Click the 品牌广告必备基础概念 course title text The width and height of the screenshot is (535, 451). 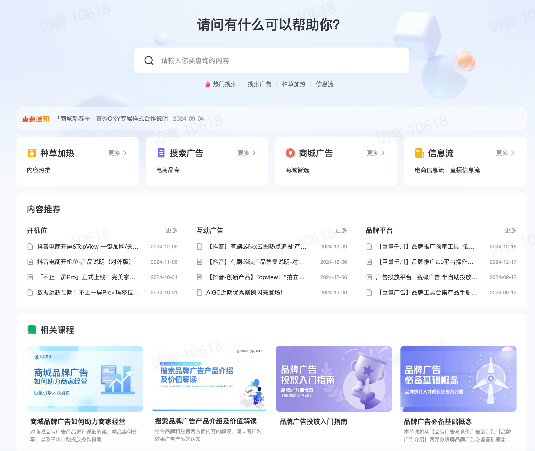coord(438,422)
